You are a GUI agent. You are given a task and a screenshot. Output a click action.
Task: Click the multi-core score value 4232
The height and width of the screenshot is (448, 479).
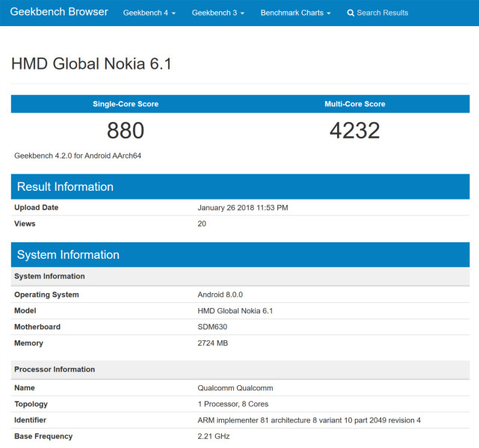point(355,131)
